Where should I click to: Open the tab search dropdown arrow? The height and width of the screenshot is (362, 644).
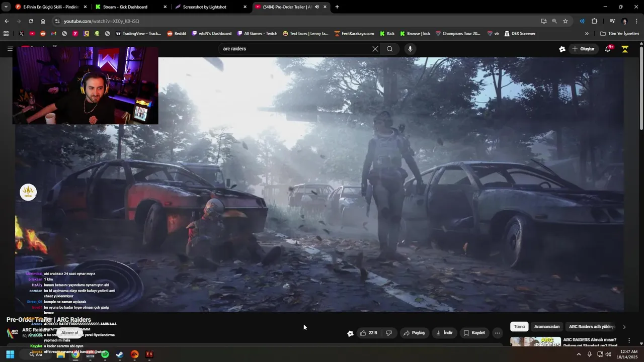pyautogui.click(x=6, y=7)
